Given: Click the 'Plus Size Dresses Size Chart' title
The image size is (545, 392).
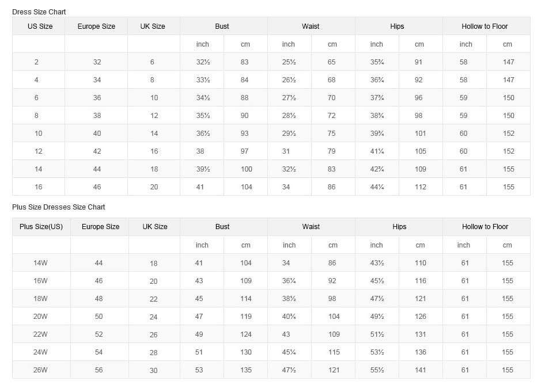Looking at the screenshot, I should [59, 207].
